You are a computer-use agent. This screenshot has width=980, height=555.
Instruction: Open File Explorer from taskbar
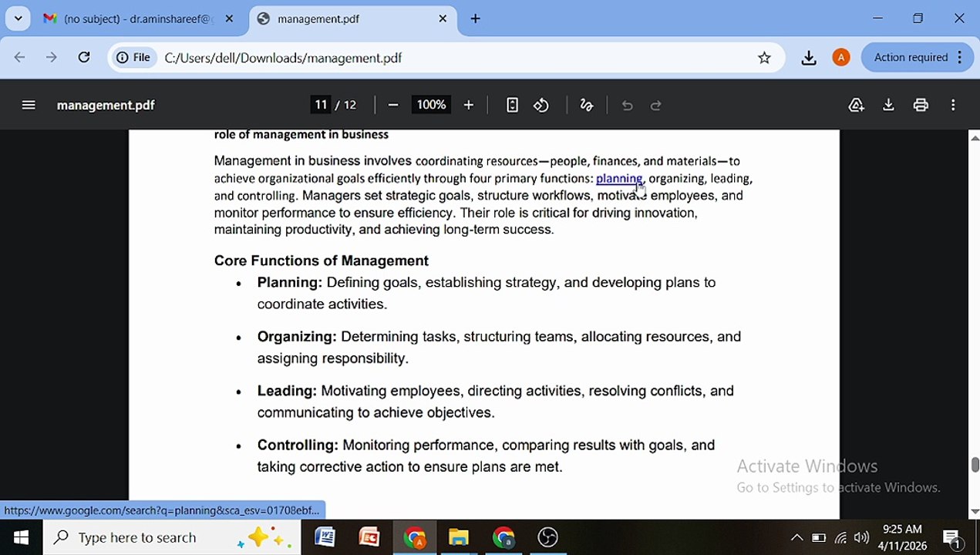pyautogui.click(x=459, y=537)
